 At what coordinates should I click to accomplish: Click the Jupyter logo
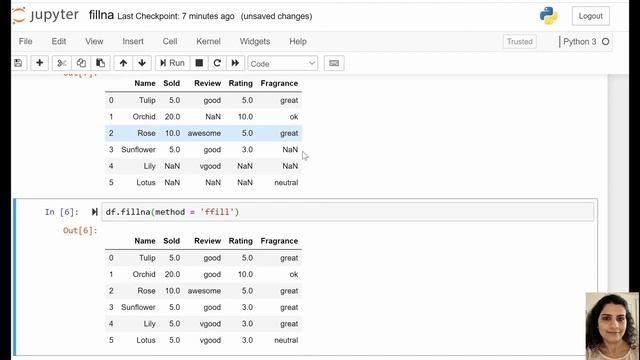click(45, 16)
